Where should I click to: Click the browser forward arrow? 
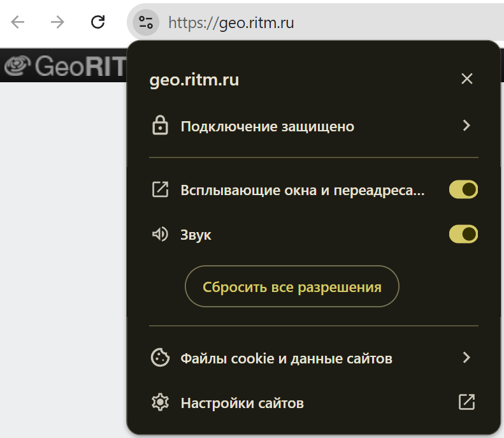point(58,22)
